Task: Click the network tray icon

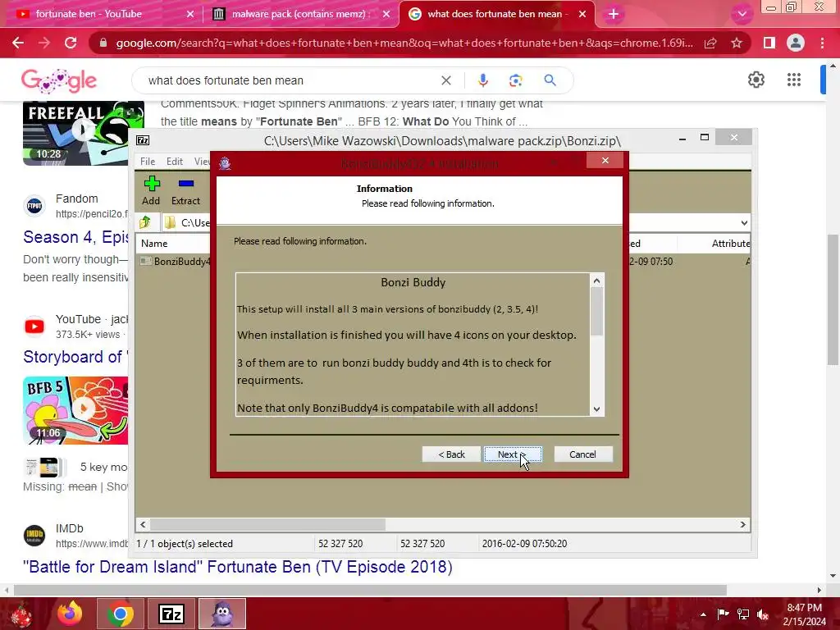Action: [743, 614]
